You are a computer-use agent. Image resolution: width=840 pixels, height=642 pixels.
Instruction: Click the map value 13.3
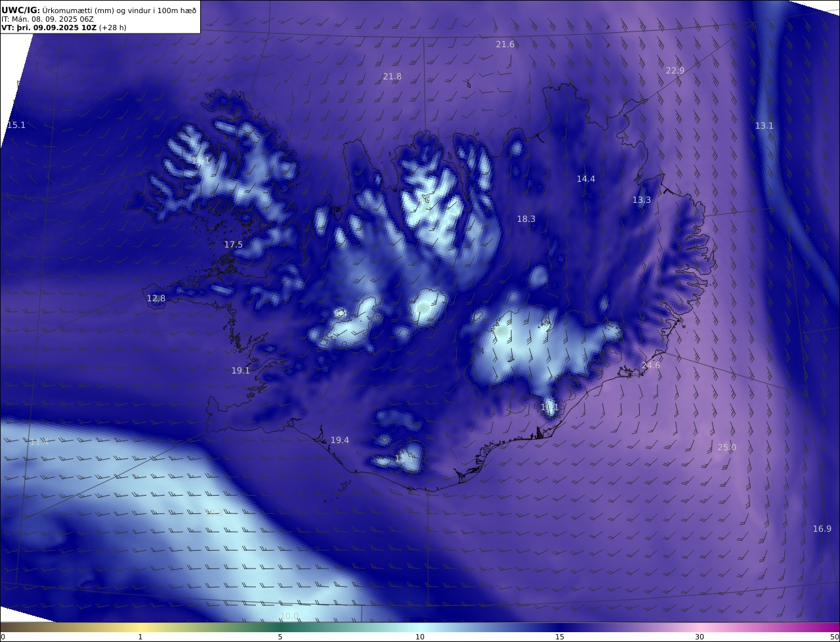coord(642,200)
